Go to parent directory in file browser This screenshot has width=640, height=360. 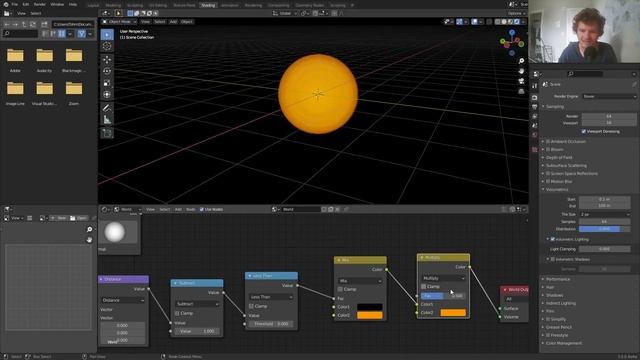tap(24, 24)
